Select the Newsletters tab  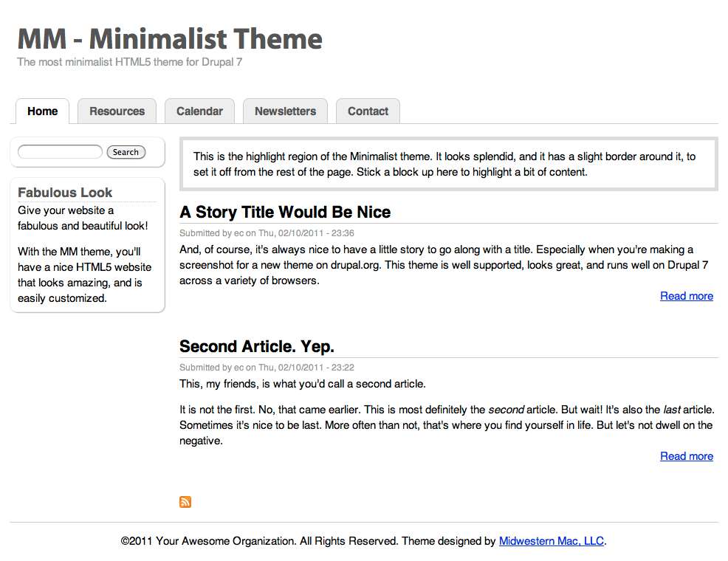click(285, 111)
